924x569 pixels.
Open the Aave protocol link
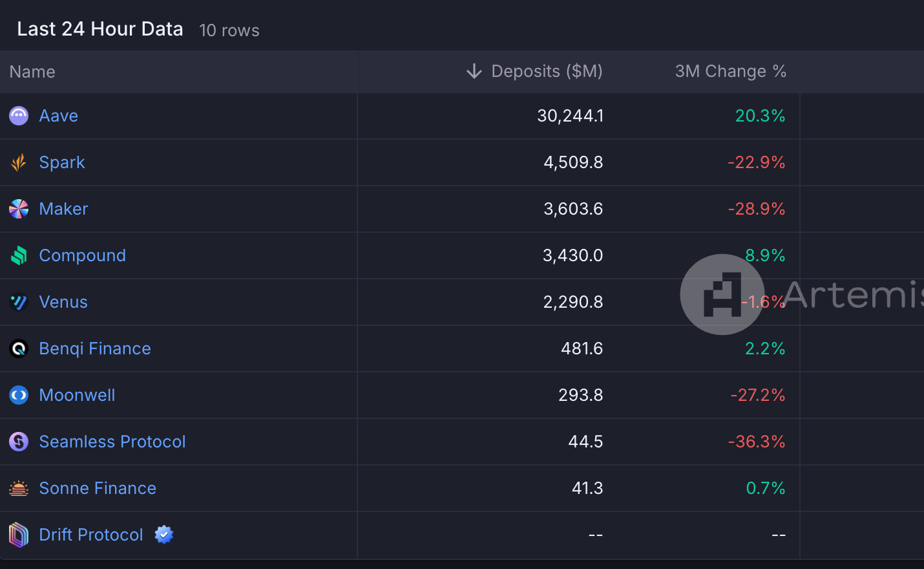point(59,116)
